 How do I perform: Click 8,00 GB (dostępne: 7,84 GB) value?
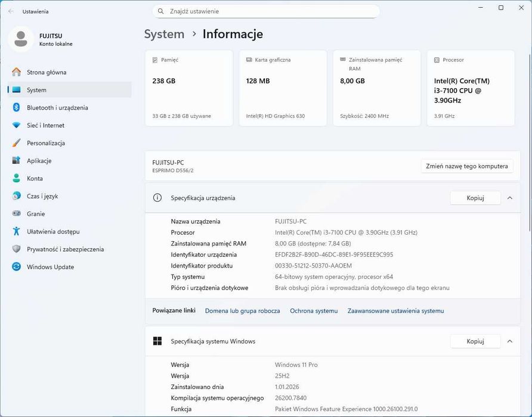pos(313,244)
